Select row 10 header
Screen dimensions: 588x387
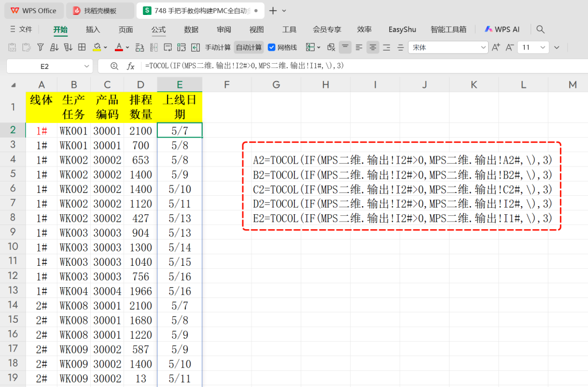pos(13,247)
